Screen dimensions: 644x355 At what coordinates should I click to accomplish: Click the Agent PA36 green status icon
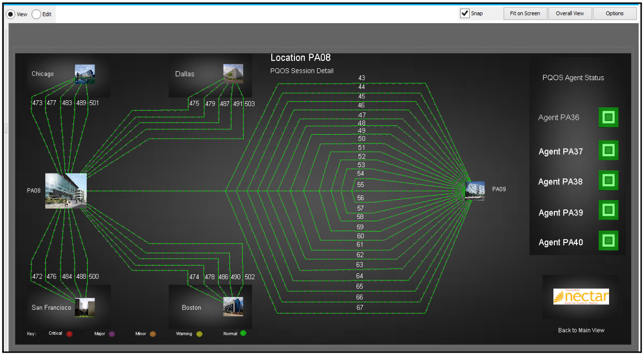608,118
